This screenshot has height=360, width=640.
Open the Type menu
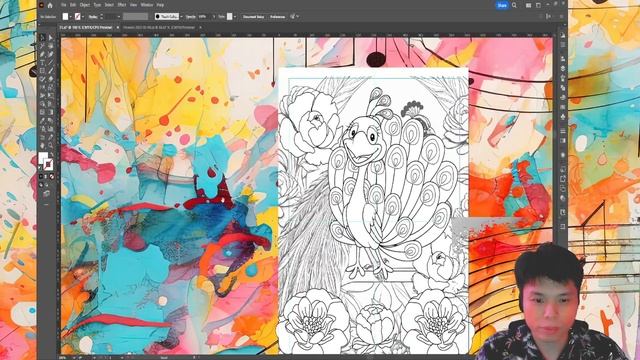pos(97,5)
